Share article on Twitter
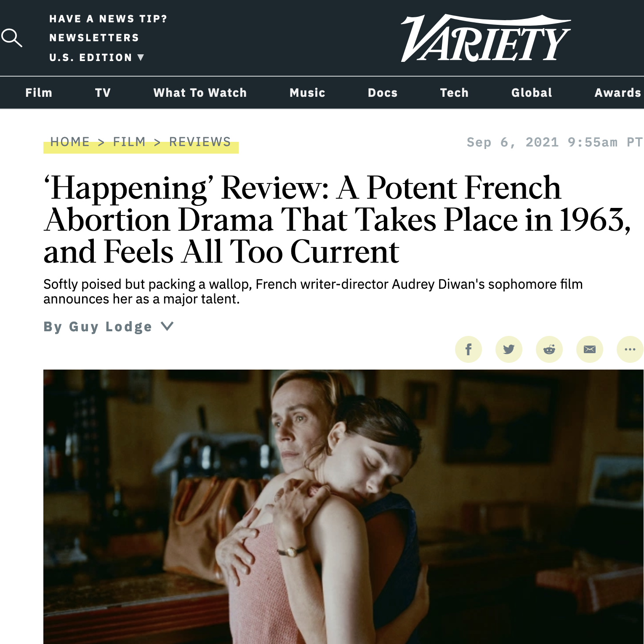The image size is (644, 644). (508, 349)
